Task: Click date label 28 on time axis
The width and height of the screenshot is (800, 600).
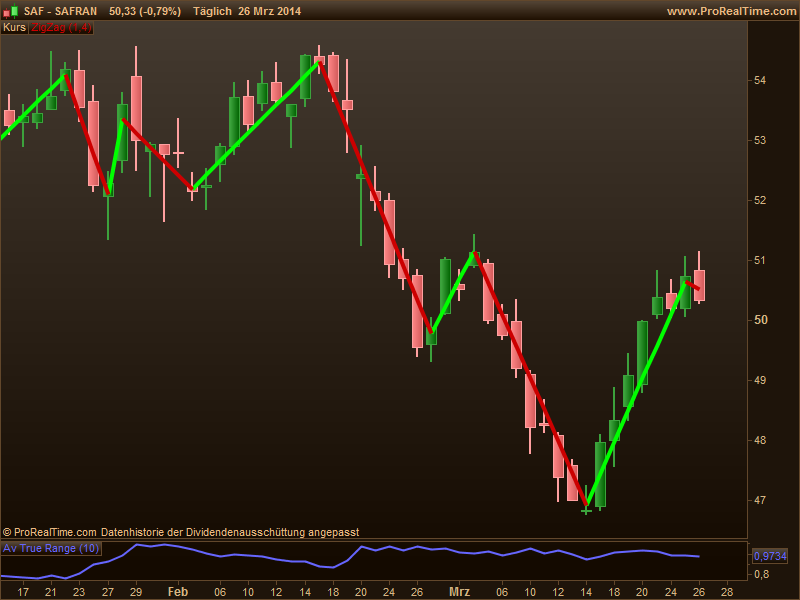Action: point(727,592)
